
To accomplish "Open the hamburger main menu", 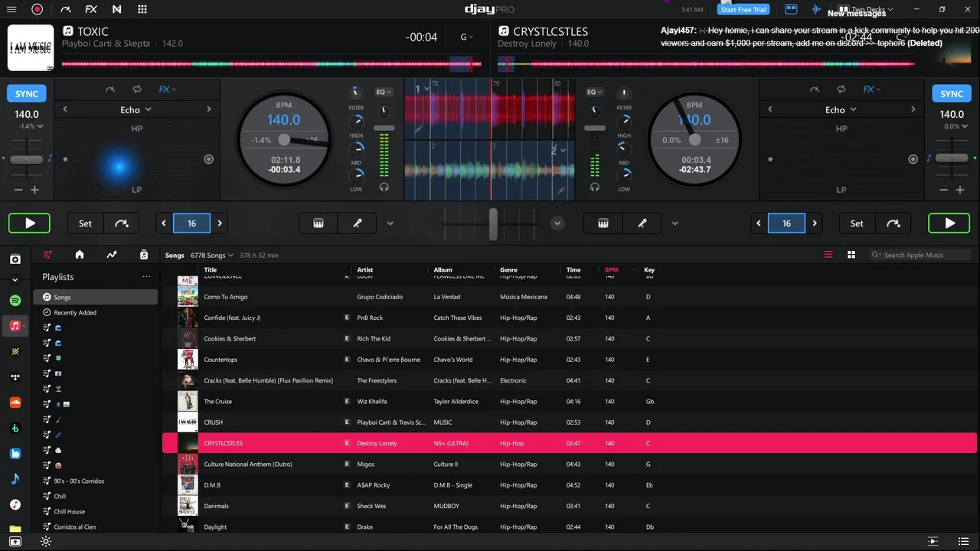I will coord(11,9).
